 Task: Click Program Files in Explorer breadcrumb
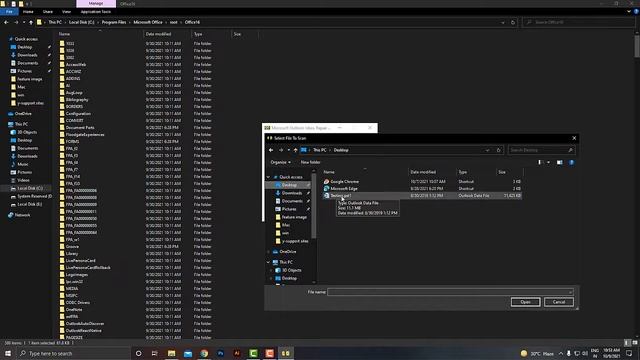114,22
